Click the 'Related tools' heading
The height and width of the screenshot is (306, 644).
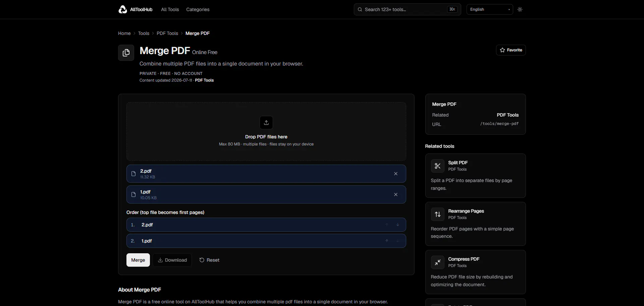[x=440, y=146]
